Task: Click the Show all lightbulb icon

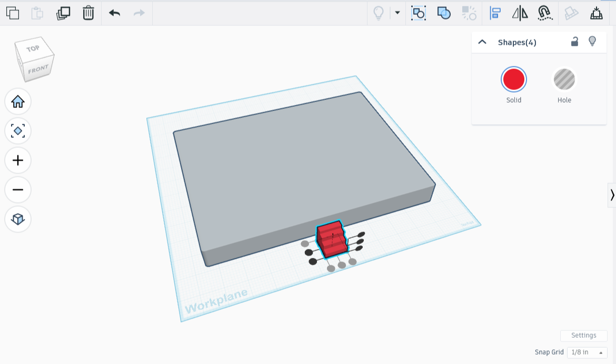Action: [379, 13]
